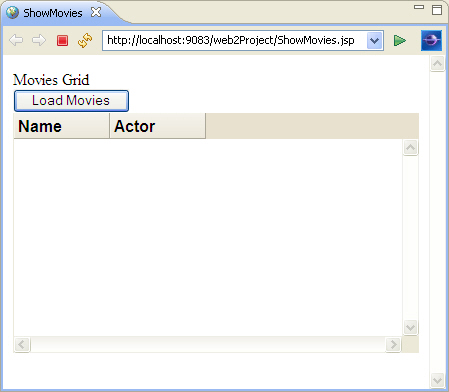Go forward using the browser forward arrow
449x392 pixels.
pos(39,40)
